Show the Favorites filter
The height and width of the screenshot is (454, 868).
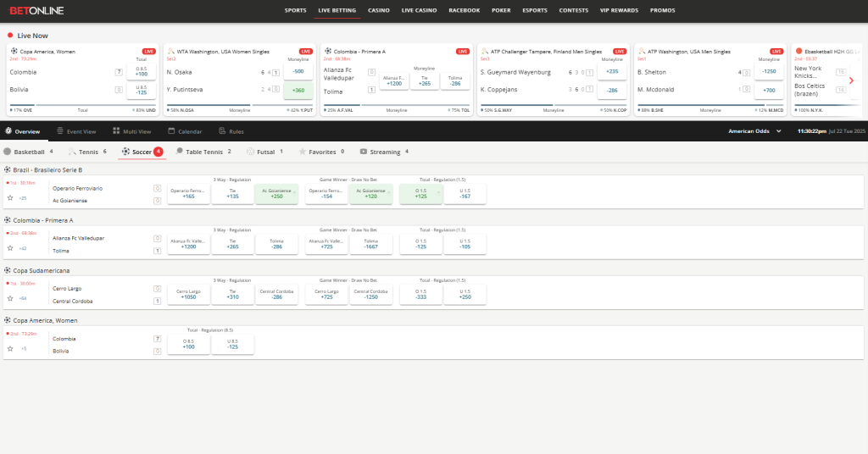click(x=321, y=152)
